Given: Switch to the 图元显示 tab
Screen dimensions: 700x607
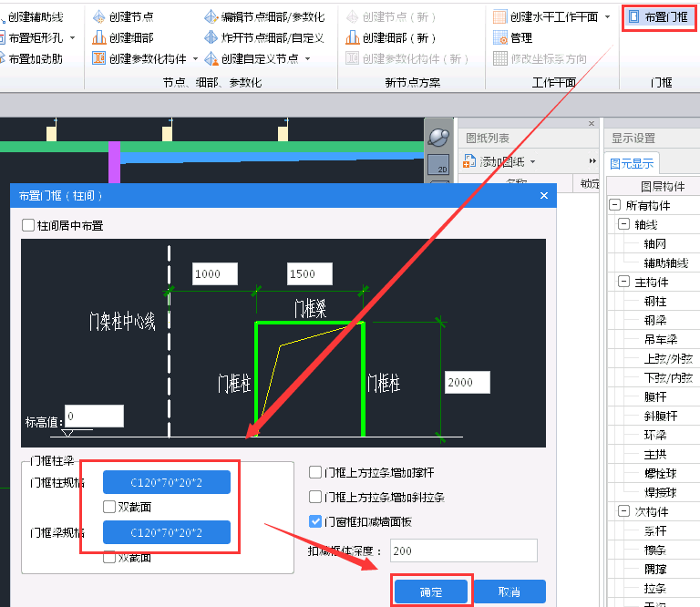Looking at the screenshot, I should pos(632,164).
